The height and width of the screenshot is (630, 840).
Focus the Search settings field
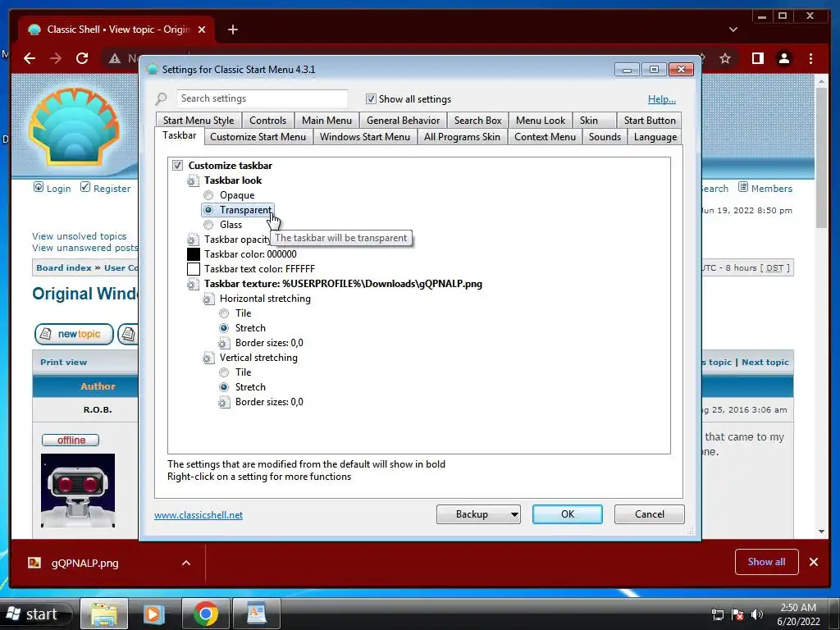(262, 98)
